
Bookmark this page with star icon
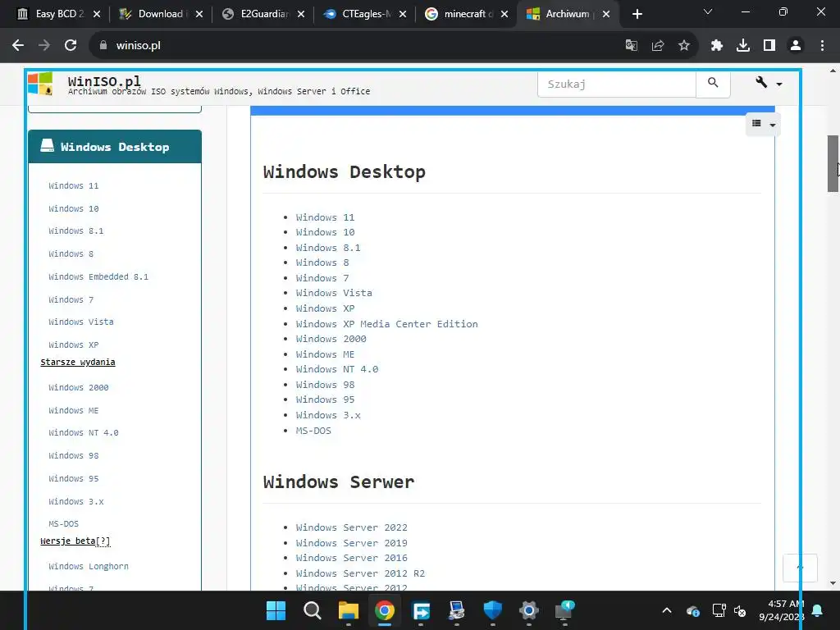[x=683, y=46]
